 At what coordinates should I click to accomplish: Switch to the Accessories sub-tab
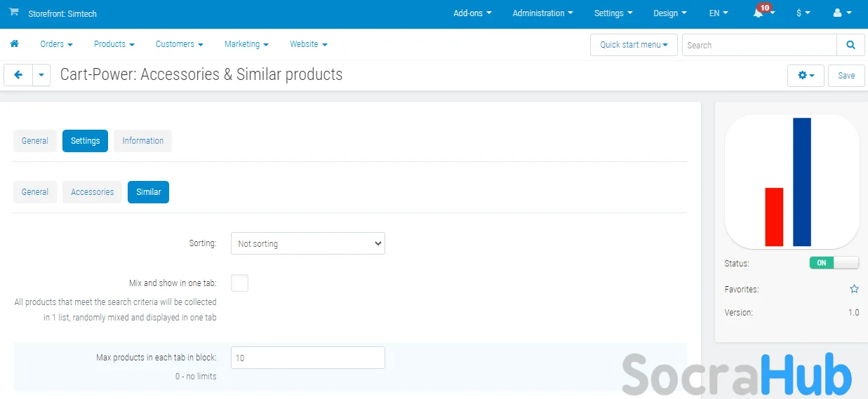point(92,192)
